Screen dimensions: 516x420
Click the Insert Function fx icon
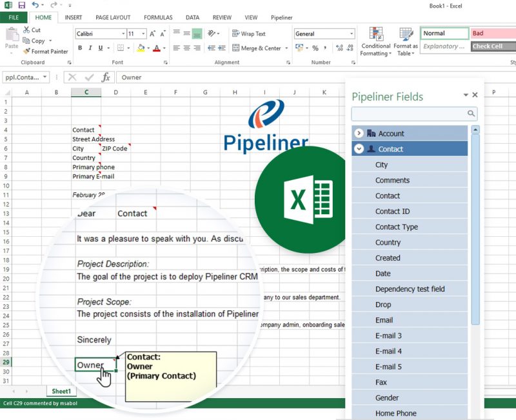pos(106,77)
